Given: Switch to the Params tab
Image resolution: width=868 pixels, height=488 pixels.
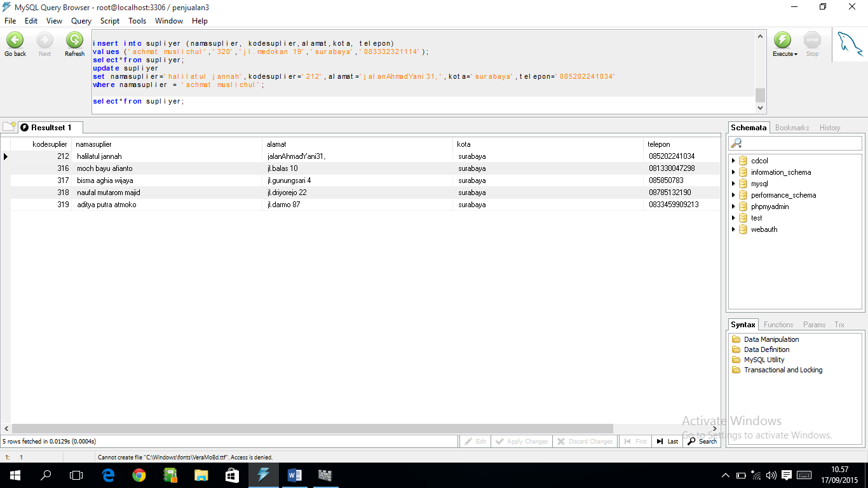Looking at the screenshot, I should coord(814,325).
